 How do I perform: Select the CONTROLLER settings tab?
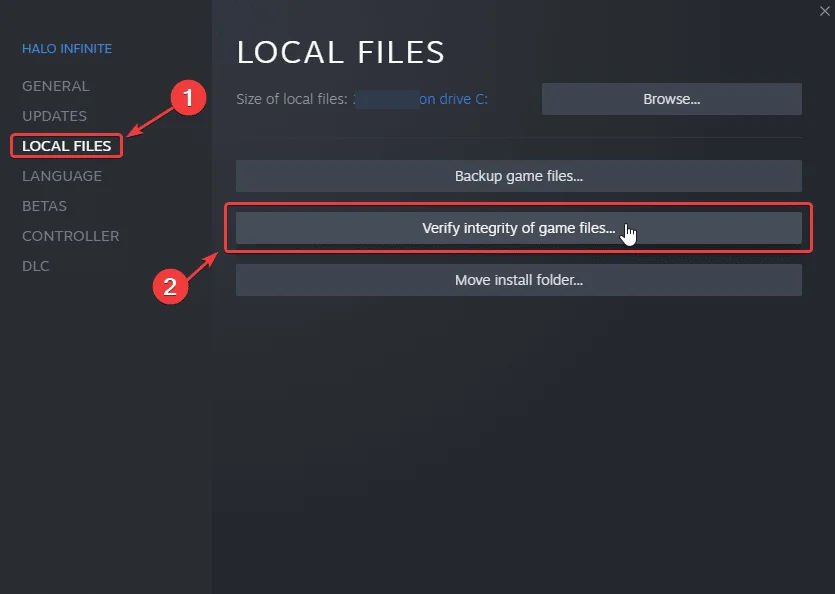point(70,236)
